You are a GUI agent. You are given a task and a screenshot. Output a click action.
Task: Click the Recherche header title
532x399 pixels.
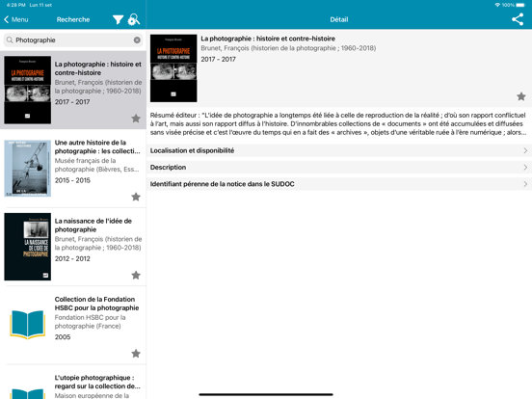coord(73,19)
